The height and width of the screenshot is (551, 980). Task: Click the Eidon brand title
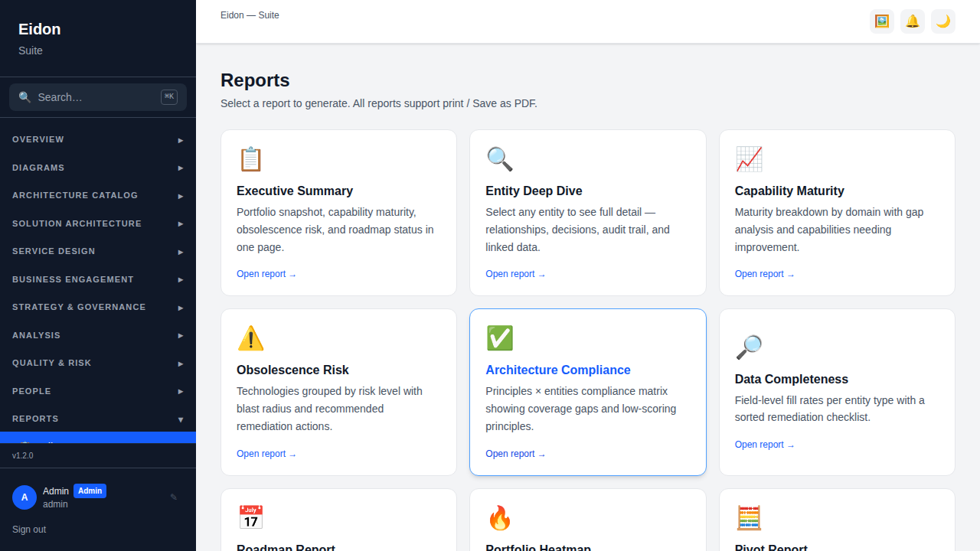click(x=40, y=29)
